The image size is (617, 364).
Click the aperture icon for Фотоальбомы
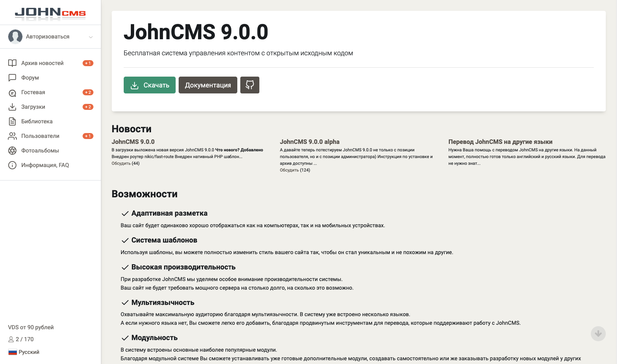tap(12, 151)
